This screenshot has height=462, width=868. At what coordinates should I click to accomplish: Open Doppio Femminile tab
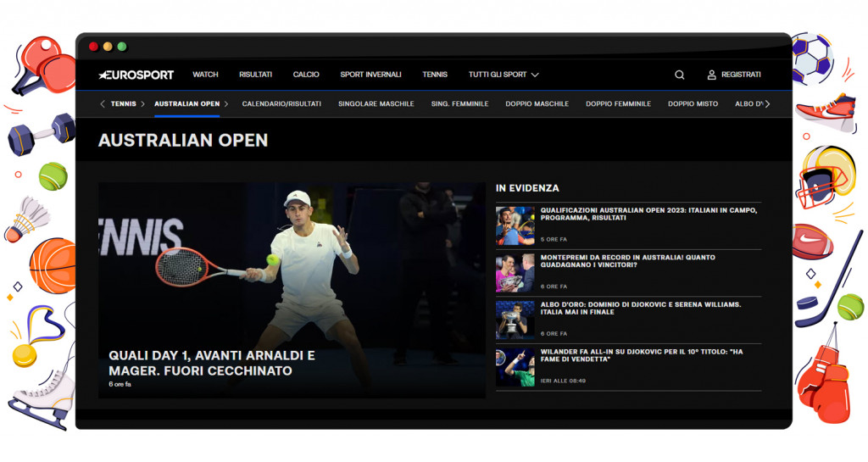(618, 104)
